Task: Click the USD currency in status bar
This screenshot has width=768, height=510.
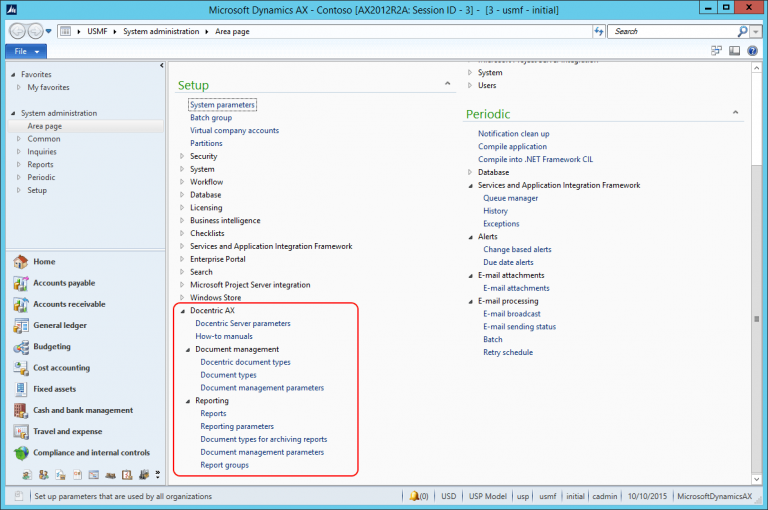Action: [449, 496]
